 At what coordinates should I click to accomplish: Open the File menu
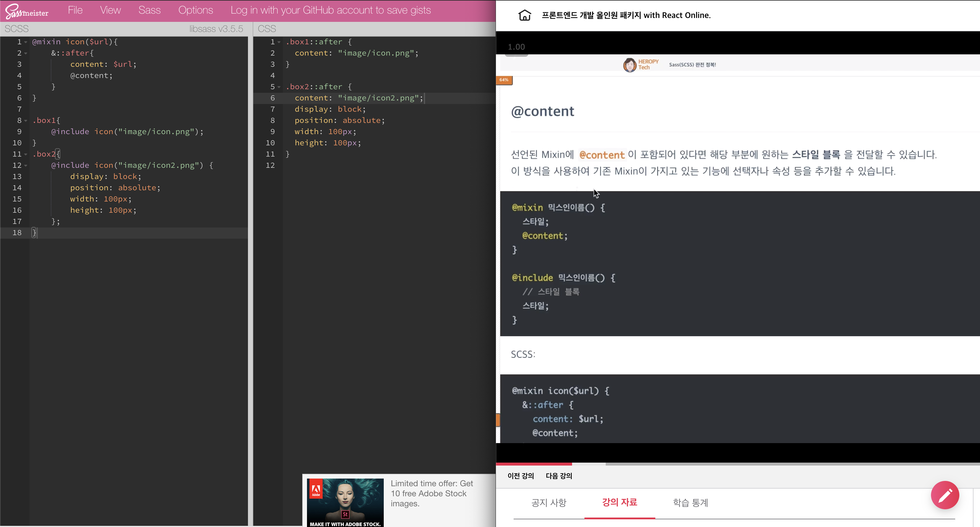[x=75, y=10]
